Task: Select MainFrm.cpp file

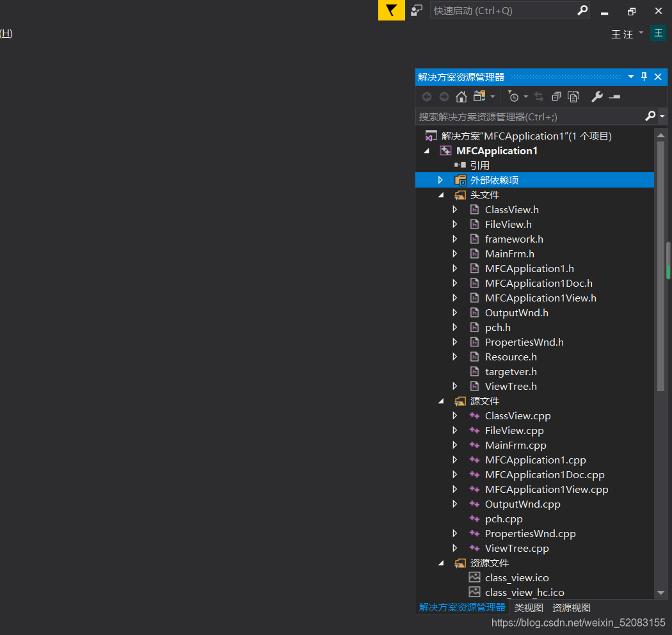Action: coord(516,446)
